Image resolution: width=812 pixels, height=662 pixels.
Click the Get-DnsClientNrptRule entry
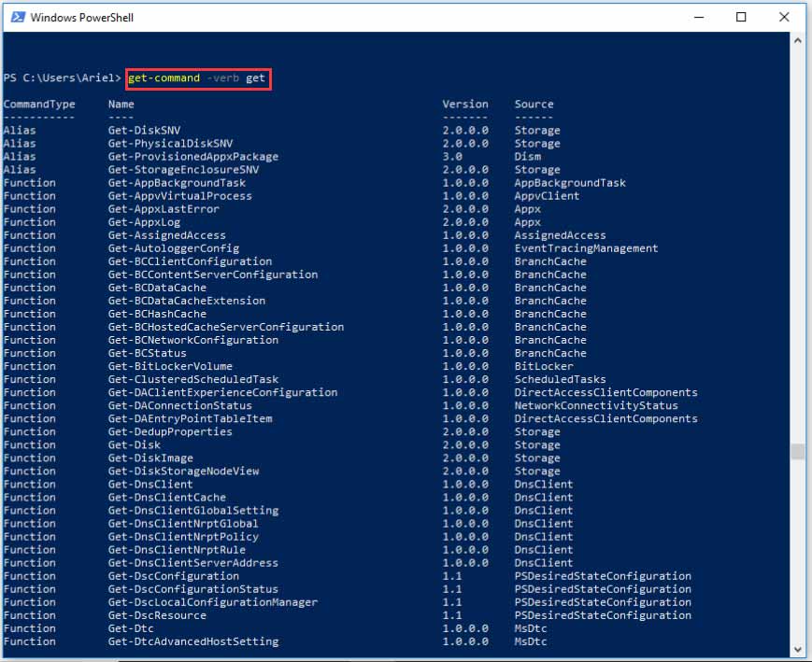[x=177, y=550]
